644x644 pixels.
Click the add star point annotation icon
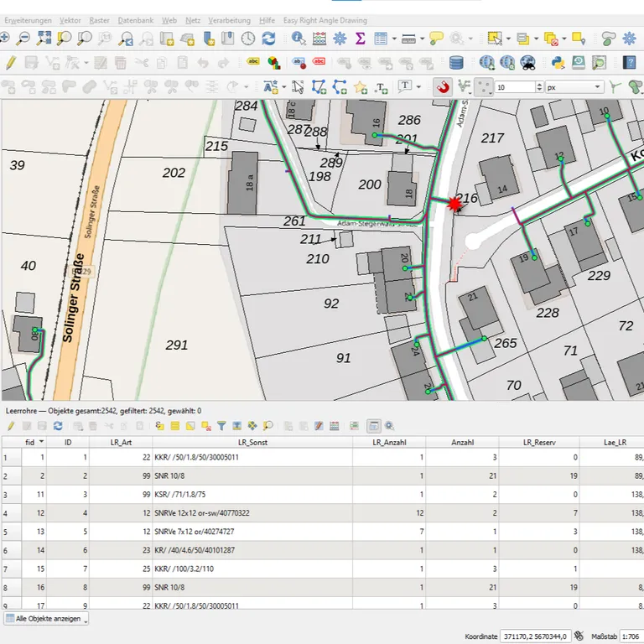pos(361,87)
